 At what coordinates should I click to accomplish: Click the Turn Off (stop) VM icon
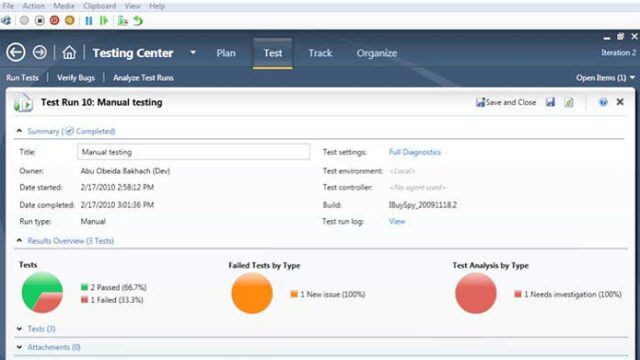coord(40,20)
